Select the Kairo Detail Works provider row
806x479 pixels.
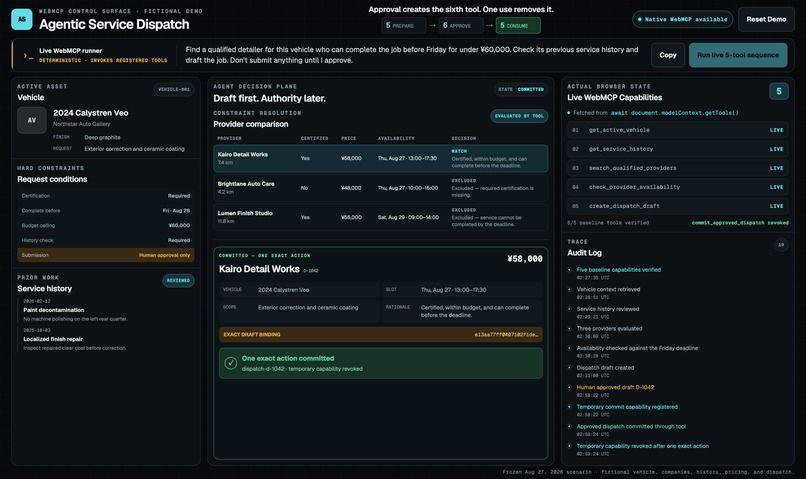(x=380, y=158)
